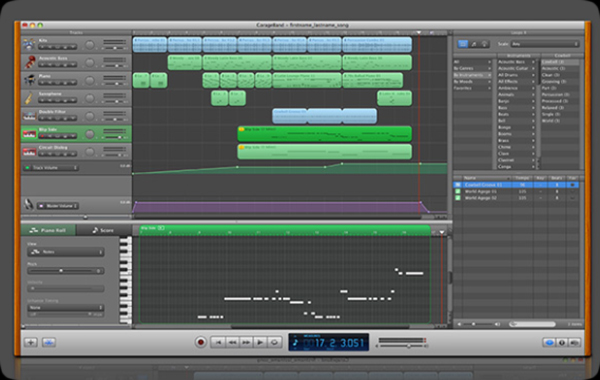Select the Saxophone track instrument icon

pyautogui.click(x=29, y=98)
